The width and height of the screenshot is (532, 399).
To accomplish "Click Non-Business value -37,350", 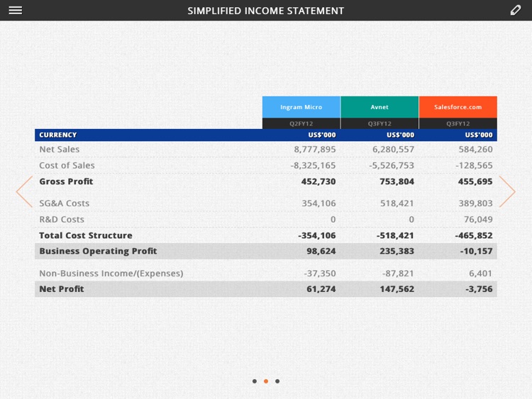I will (x=320, y=274).
